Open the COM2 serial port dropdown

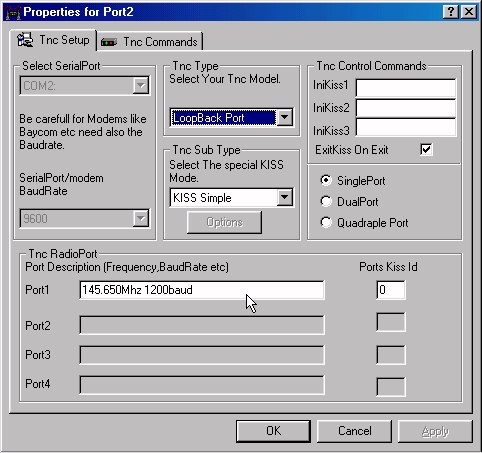click(141, 86)
